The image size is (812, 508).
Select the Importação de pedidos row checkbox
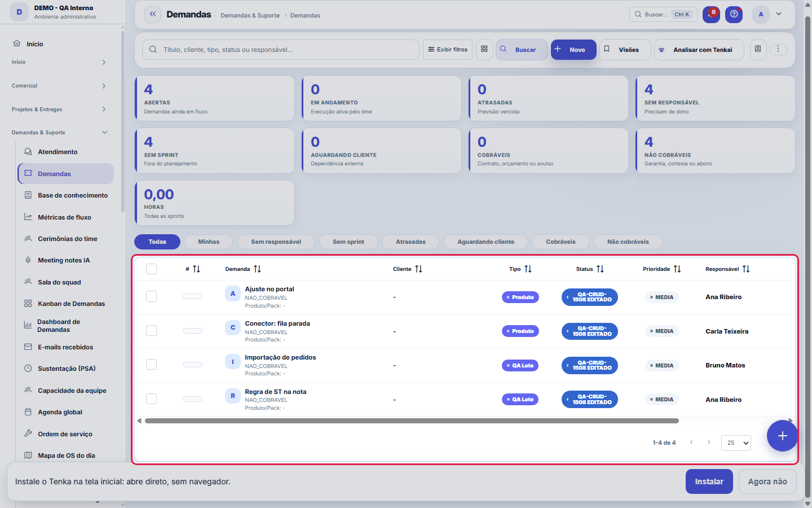[x=151, y=365]
